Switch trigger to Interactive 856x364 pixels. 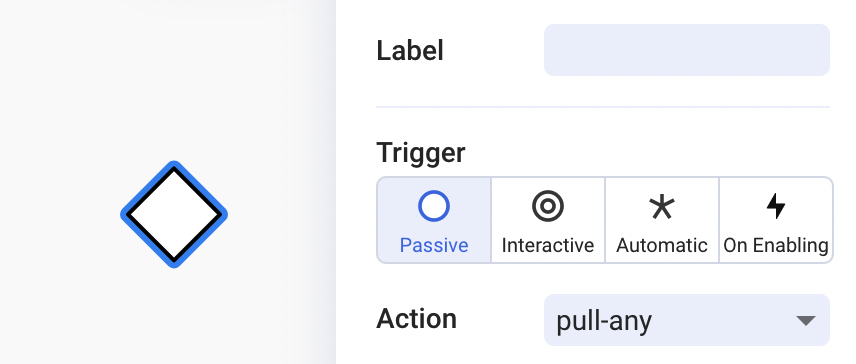pyautogui.click(x=548, y=220)
